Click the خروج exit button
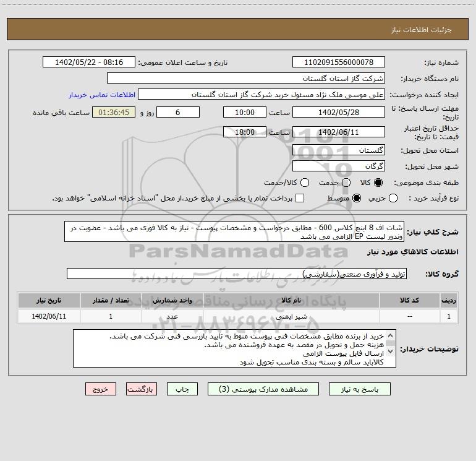Image resolution: width=476 pixels, height=461 pixels. [101, 389]
